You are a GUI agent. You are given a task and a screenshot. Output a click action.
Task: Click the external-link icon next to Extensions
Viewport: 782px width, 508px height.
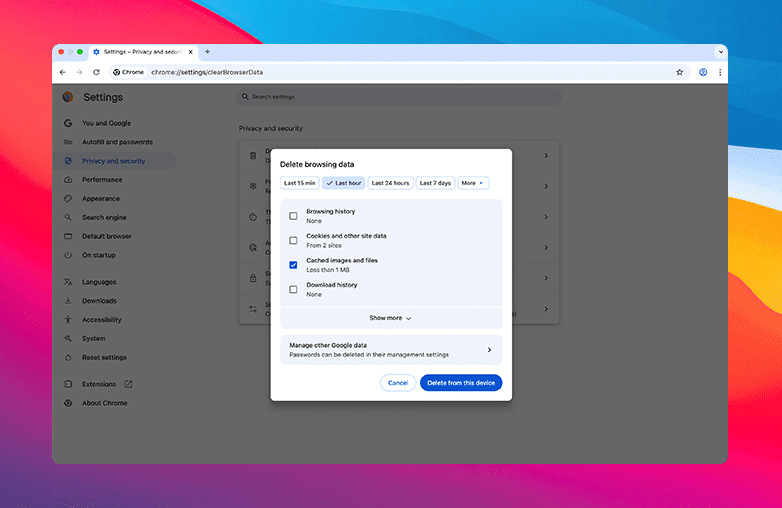click(x=129, y=384)
